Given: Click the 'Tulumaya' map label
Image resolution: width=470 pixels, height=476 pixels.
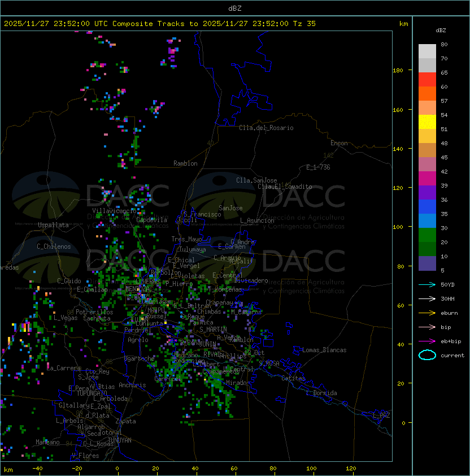Looking at the screenshot, I should [193, 249].
